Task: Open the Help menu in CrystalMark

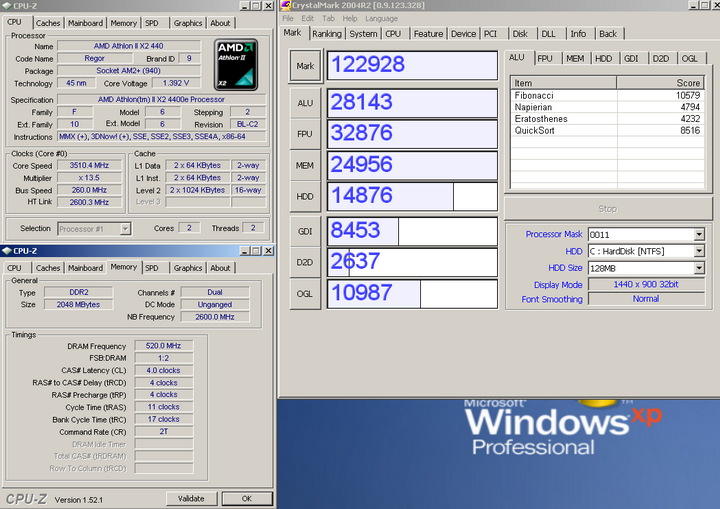Action: tap(349, 18)
